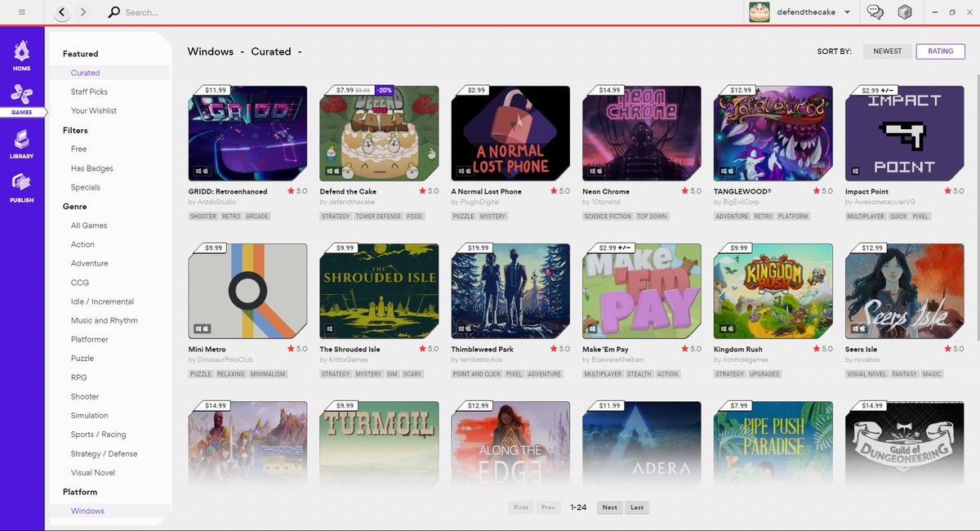Open the chat bubbles icon
The height and width of the screenshot is (531, 980).
click(x=875, y=12)
